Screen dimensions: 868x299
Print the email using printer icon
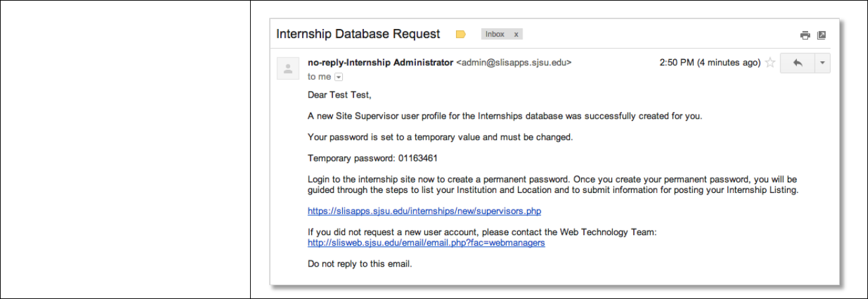click(x=804, y=35)
